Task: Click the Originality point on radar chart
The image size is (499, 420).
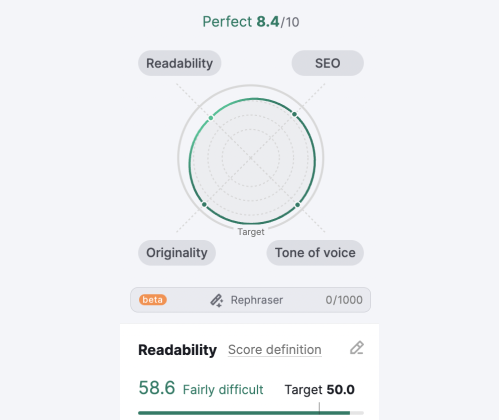Action: point(204,204)
